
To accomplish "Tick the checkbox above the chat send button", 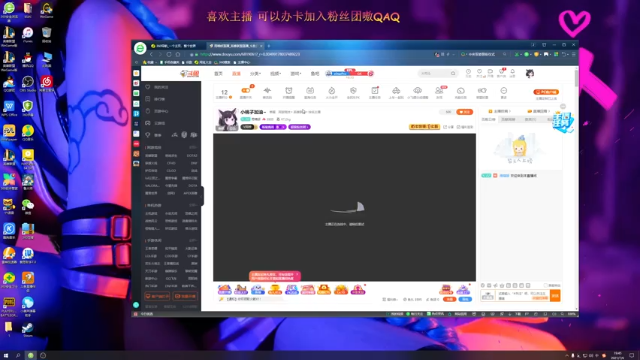I will point(546,285).
